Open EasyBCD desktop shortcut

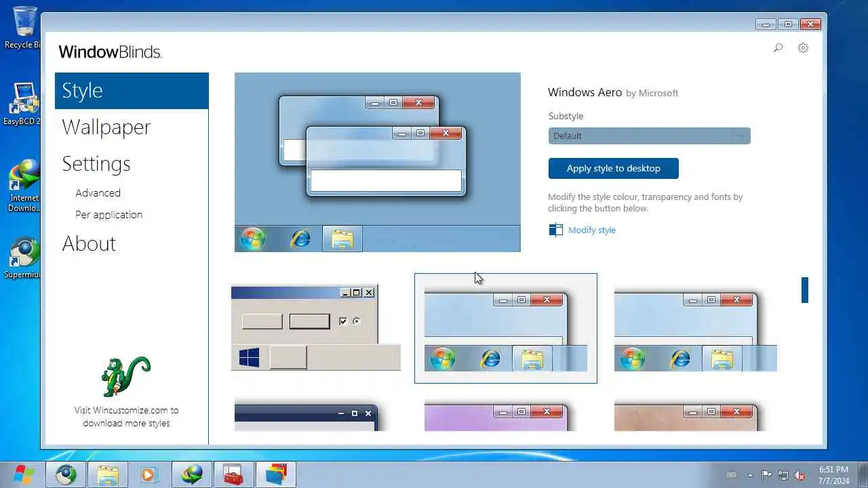24,104
